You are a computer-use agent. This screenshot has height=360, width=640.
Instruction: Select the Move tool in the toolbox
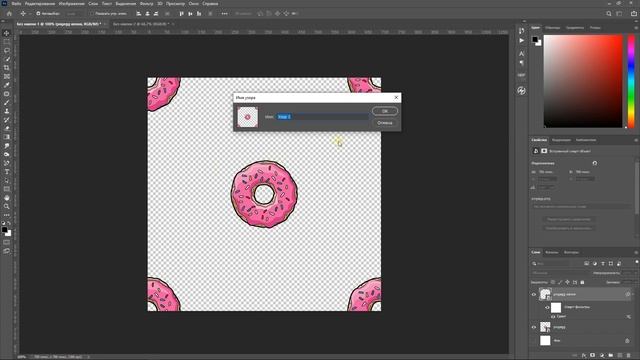click(7, 33)
